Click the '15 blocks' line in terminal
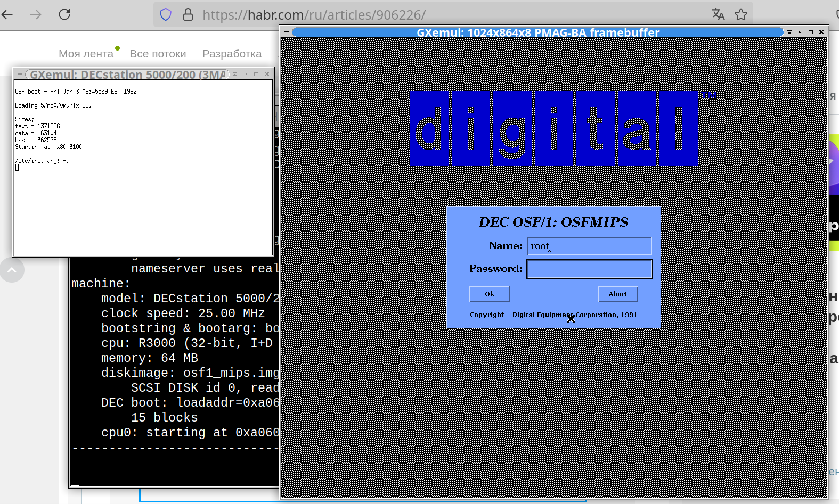 pos(164,418)
